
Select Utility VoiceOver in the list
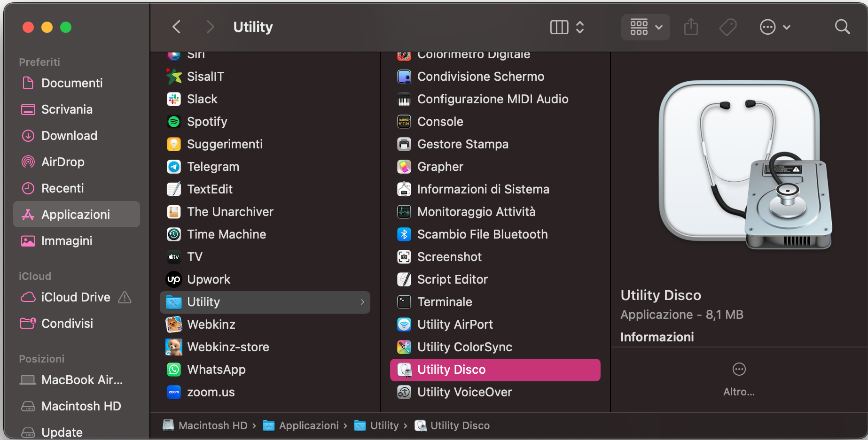(x=495, y=392)
